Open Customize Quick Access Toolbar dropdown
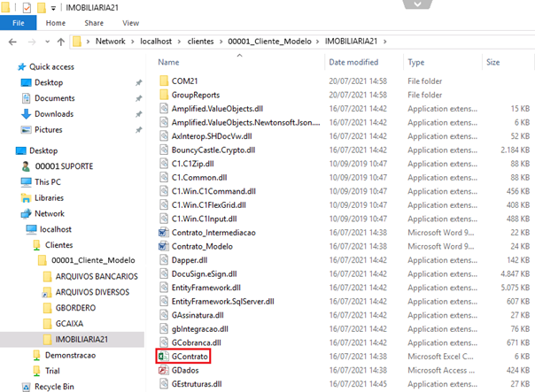The height and width of the screenshot is (392, 535). 53,8
